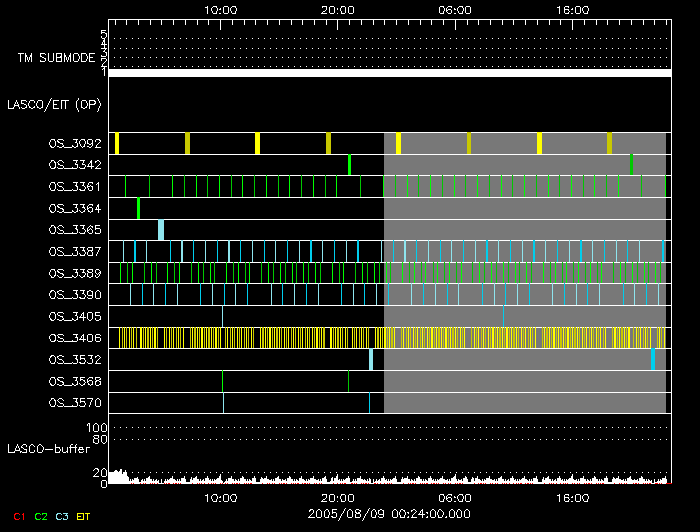Click the first yellow block in OS_3092 row
This screenshot has height=532, width=700.
tap(117, 143)
